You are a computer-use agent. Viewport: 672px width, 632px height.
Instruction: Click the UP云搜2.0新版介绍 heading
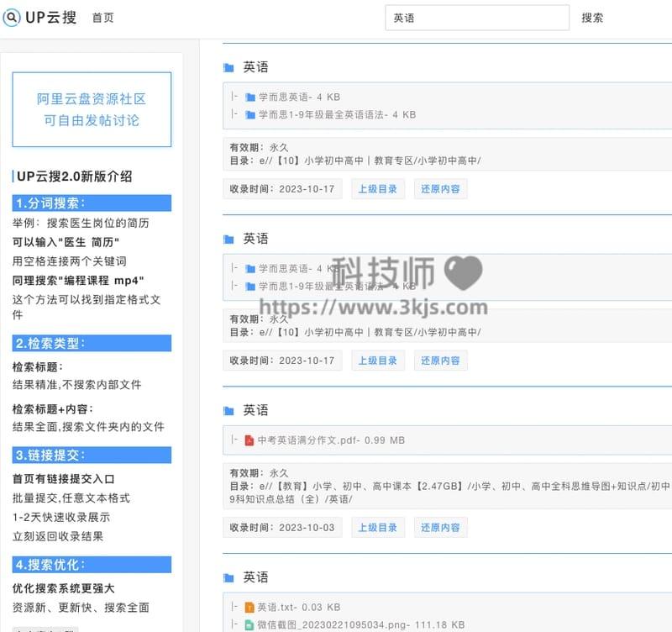[74, 176]
